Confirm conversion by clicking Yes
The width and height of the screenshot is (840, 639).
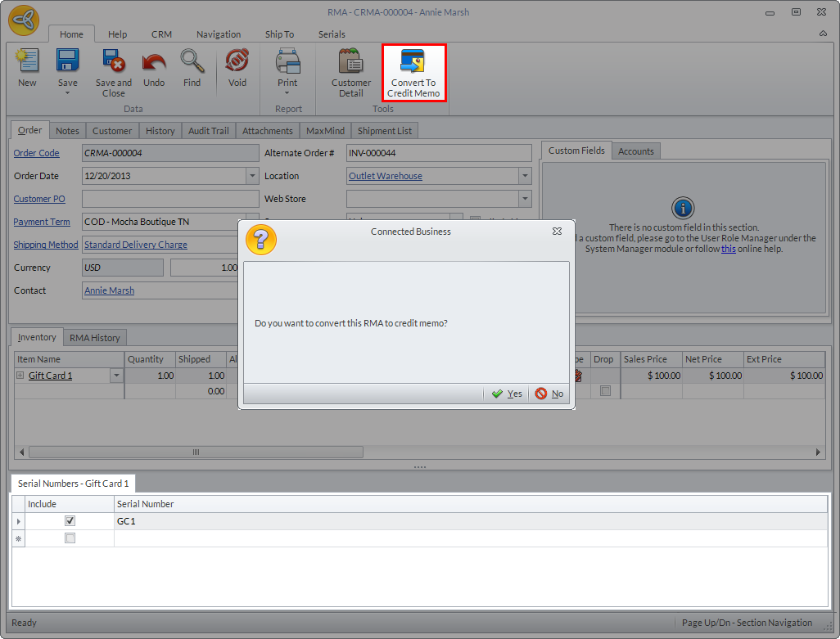point(507,394)
